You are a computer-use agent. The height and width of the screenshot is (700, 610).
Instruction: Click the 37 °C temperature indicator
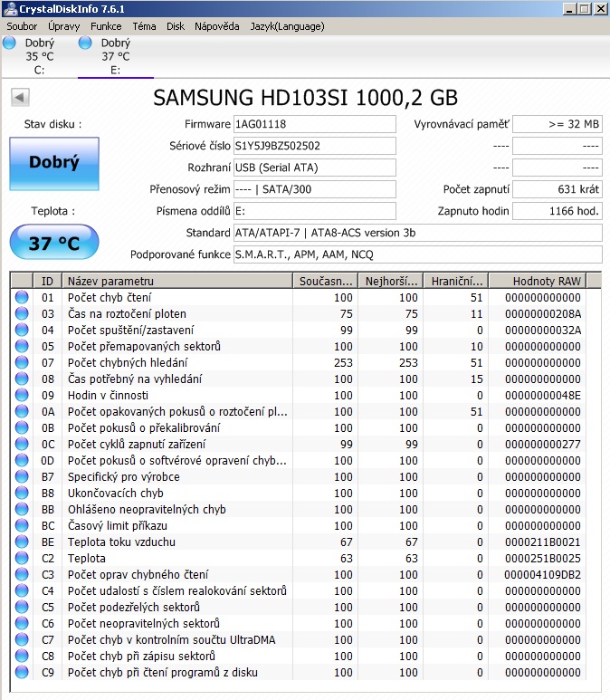click(x=54, y=242)
